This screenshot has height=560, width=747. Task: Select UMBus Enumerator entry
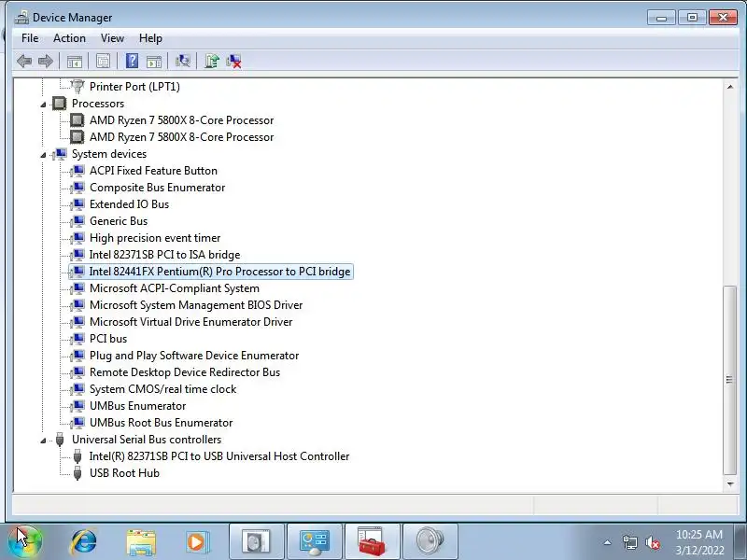point(137,406)
